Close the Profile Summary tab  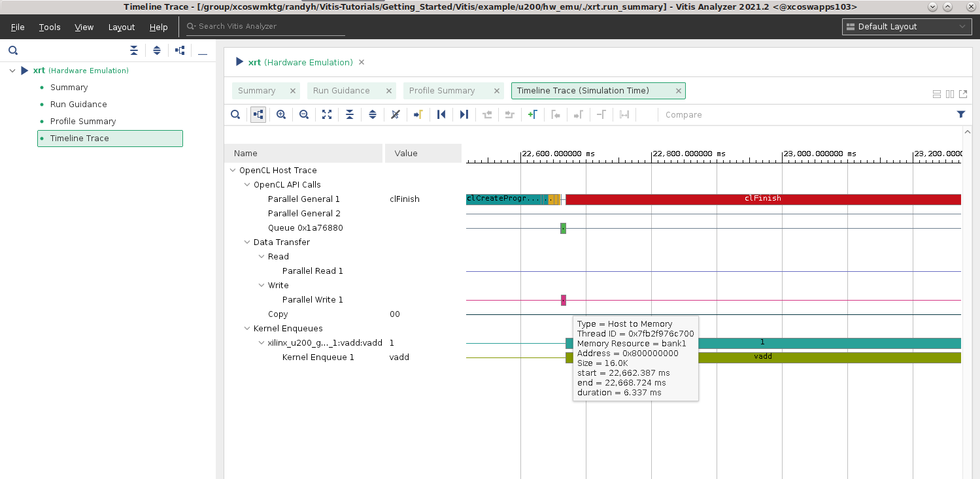[x=497, y=91]
